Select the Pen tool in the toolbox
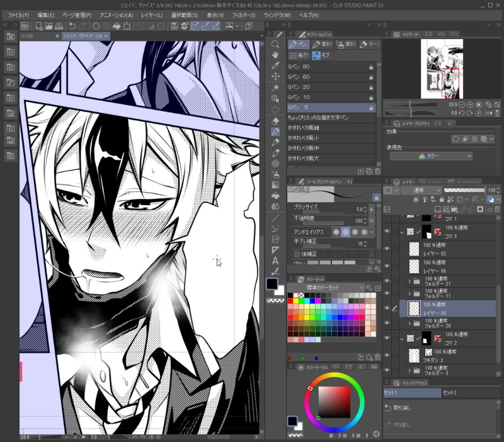The width and height of the screenshot is (504, 442). click(275, 132)
